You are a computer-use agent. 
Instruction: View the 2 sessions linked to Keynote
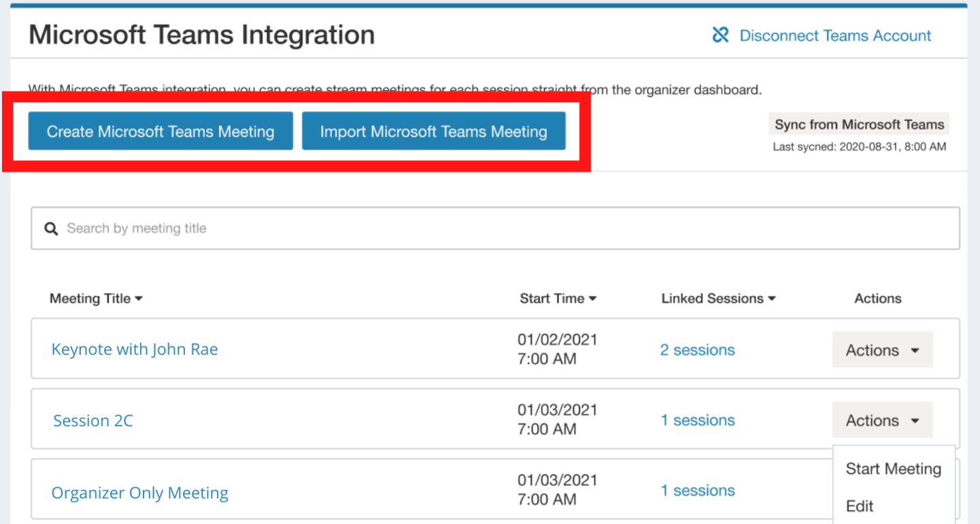(x=697, y=349)
